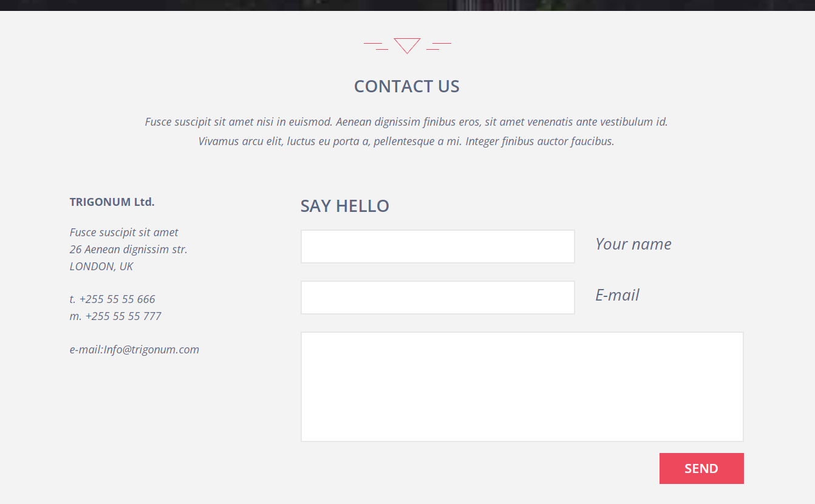Viewport: 815px width, 504px height.
Task: Click intro line starting "Vivamus arcu elit"
Action: coord(406,141)
